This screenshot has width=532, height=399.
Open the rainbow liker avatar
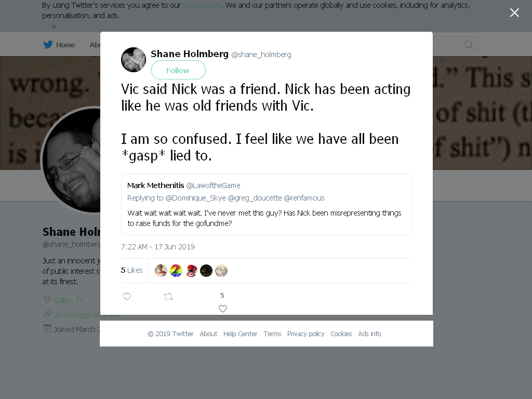(176, 271)
